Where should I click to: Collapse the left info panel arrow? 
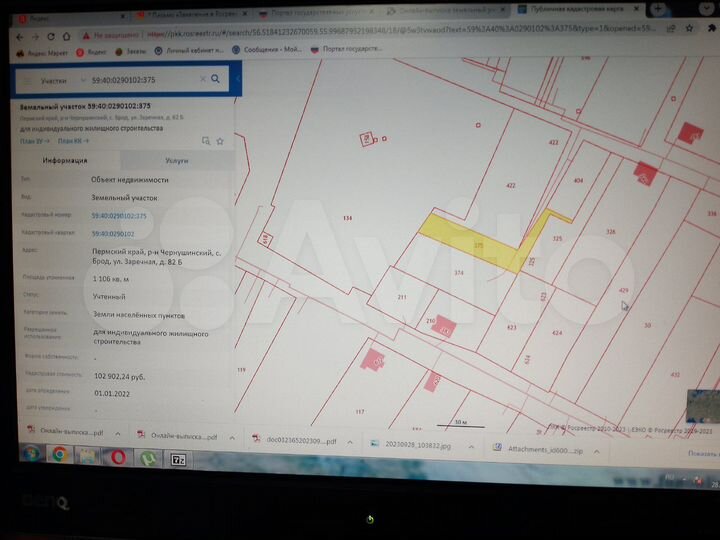coord(238,79)
